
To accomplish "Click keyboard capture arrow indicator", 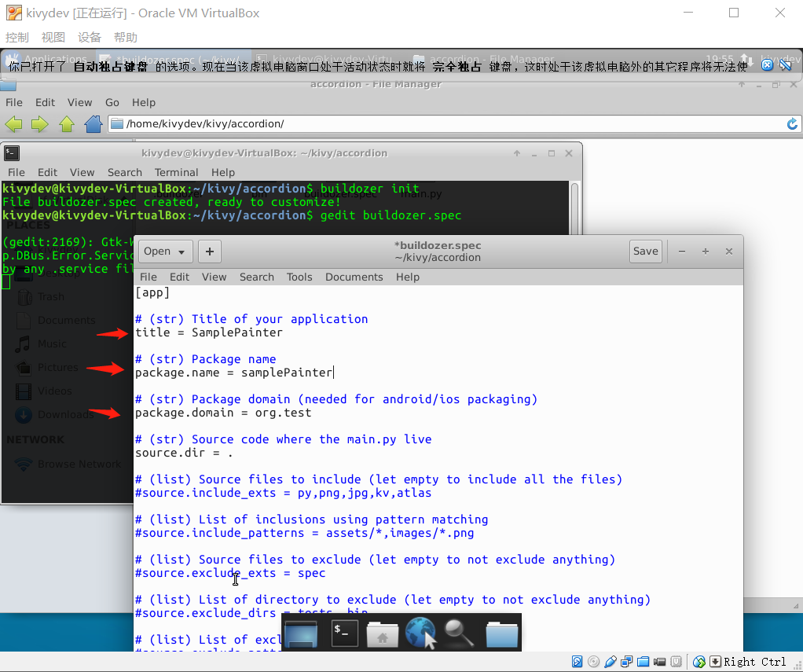I will click(716, 662).
